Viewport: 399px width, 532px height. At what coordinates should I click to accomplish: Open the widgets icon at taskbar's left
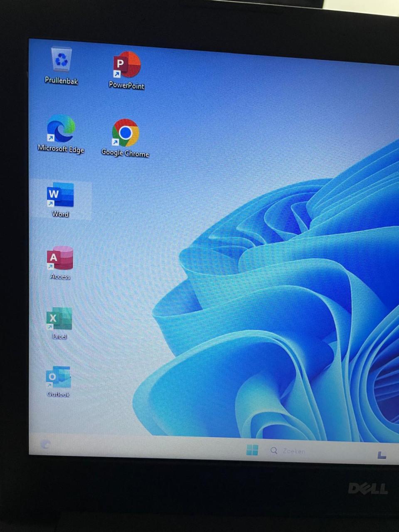tap(45, 444)
